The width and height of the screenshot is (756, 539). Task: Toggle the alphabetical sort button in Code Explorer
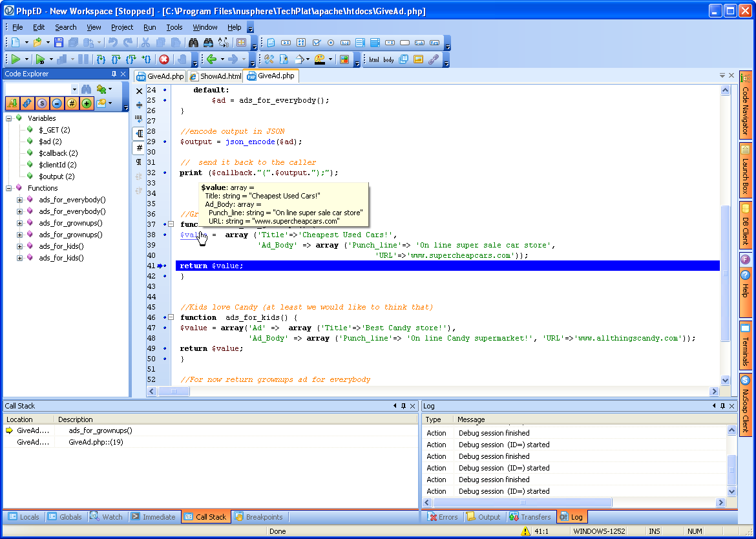point(12,103)
